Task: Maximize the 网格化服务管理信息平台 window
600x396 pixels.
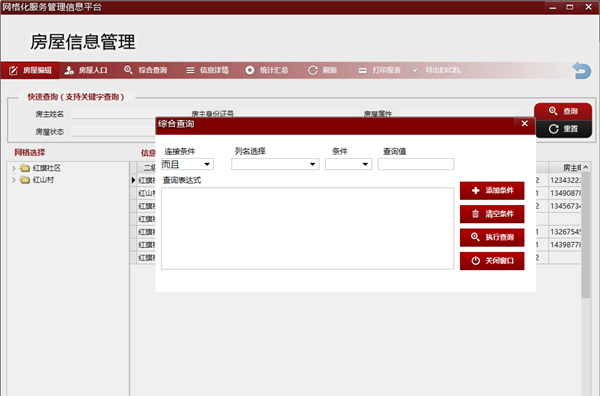Action: pos(570,7)
